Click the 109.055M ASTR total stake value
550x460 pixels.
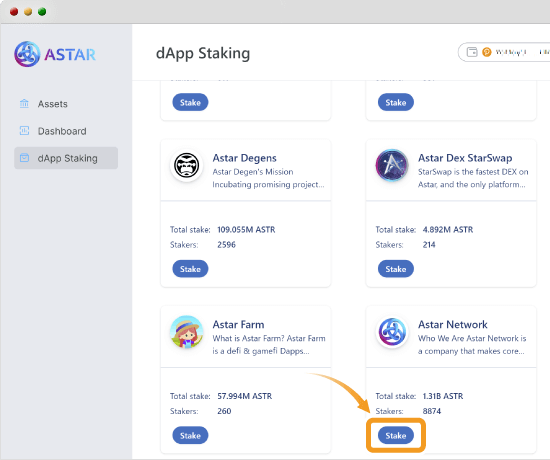point(246,229)
